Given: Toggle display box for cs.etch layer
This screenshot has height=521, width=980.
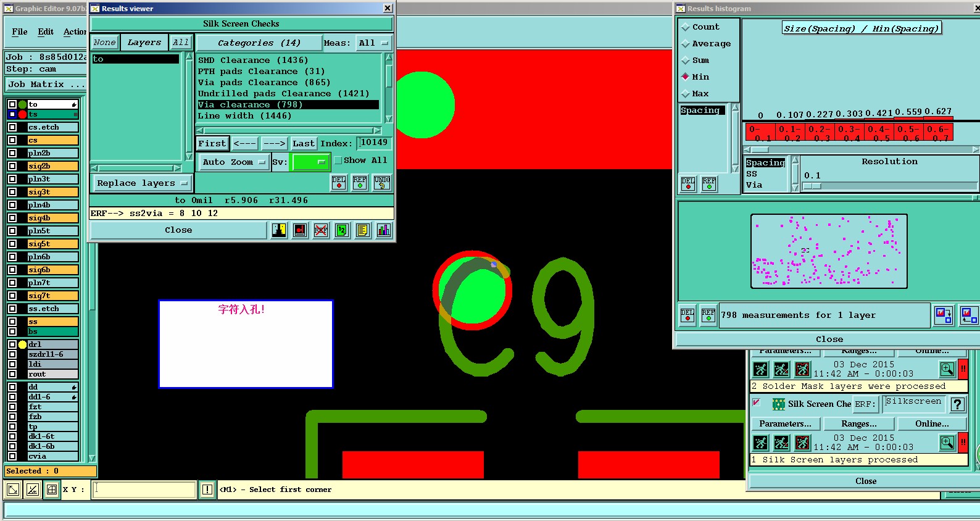Looking at the screenshot, I should 12,127.
